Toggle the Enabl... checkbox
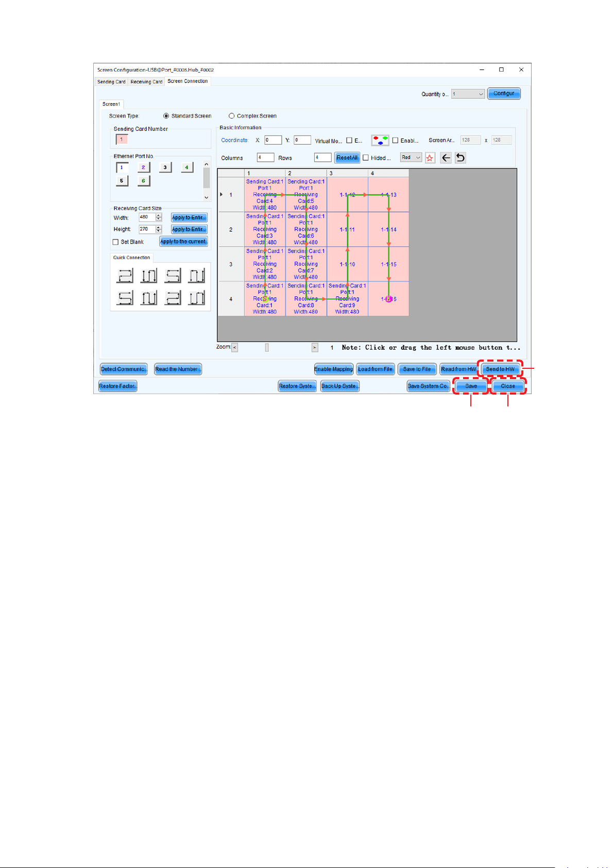The width and height of the screenshot is (614, 868). 395,140
